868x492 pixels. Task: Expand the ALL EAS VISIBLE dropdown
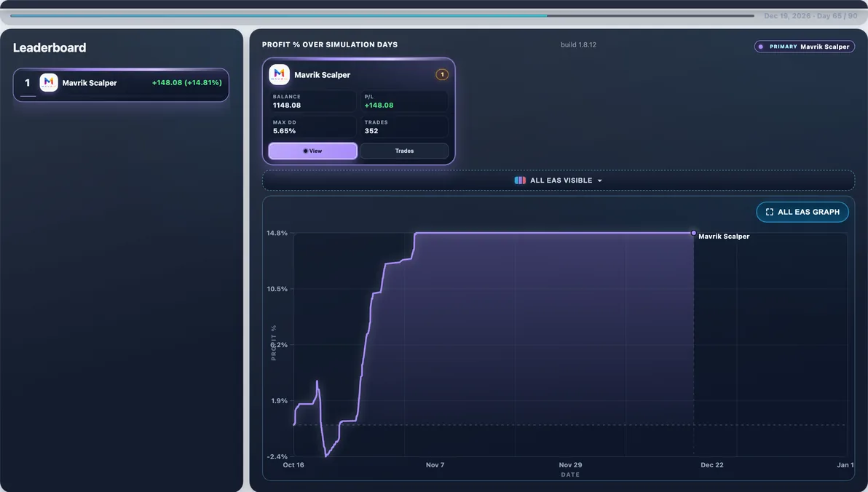click(558, 180)
